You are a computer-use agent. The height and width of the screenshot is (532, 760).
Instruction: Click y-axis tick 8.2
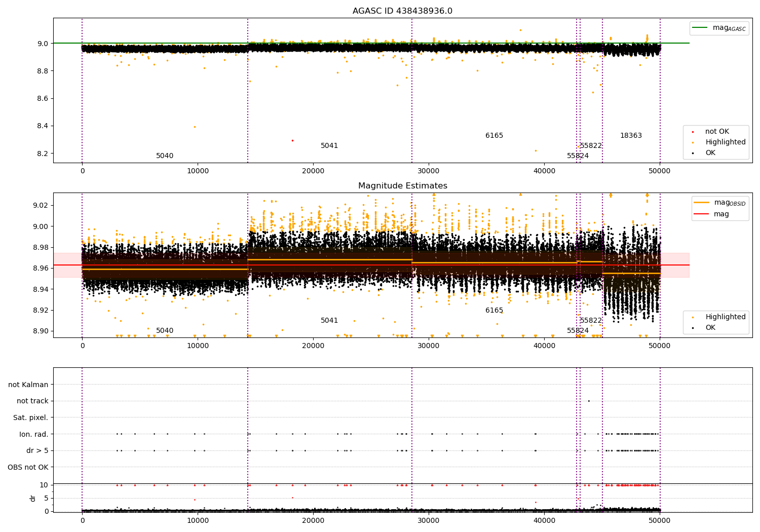[43, 154]
